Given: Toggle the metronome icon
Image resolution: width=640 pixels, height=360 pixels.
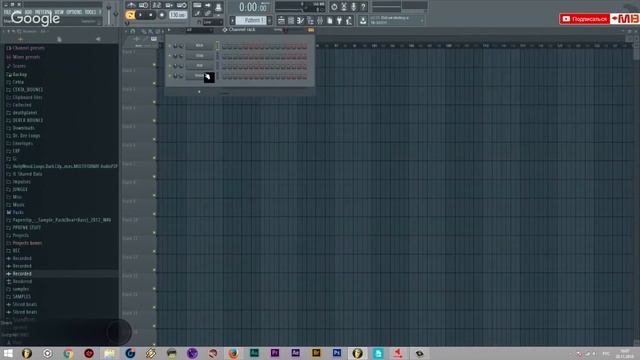Looking at the screenshot, I should [x=131, y=5].
